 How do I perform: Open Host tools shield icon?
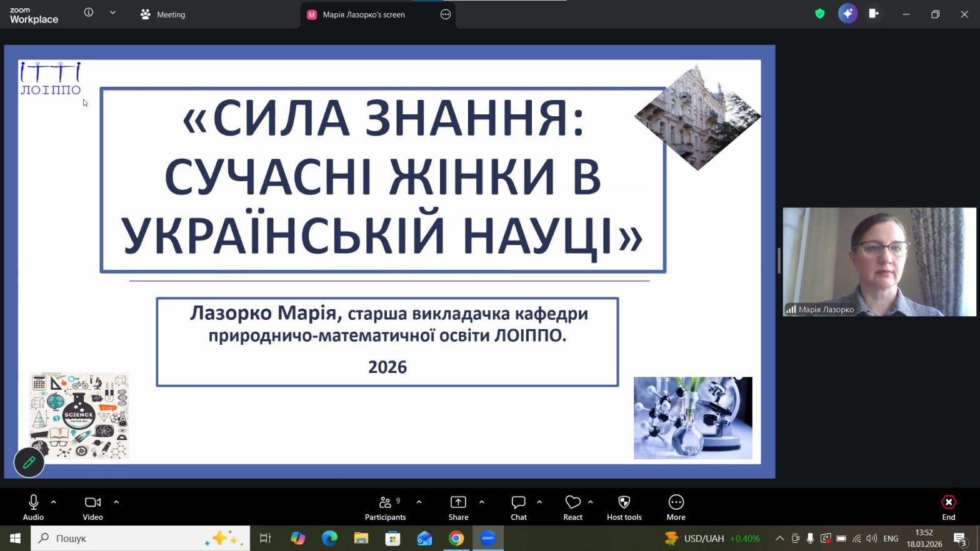[x=624, y=507]
